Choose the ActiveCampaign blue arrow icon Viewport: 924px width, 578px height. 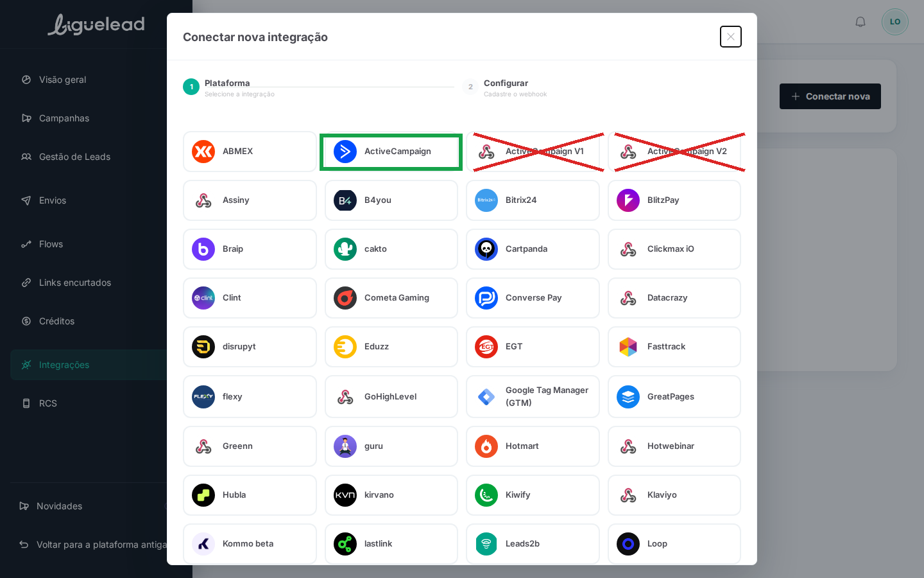(345, 152)
